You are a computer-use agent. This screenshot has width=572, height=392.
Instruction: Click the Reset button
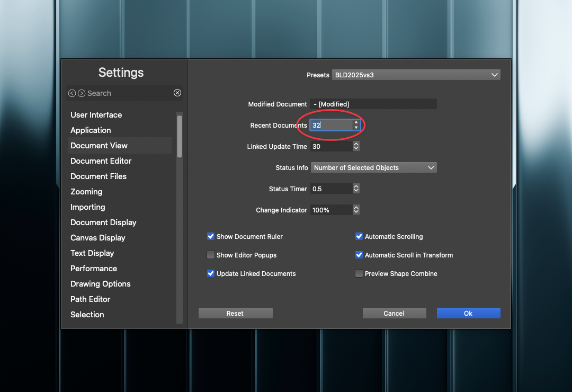pyautogui.click(x=235, y=313)
